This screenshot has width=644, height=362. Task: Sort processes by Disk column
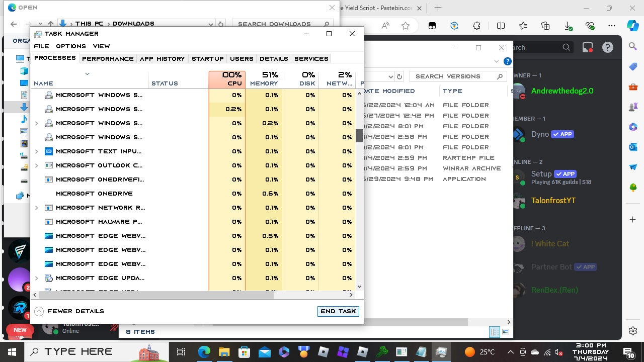(x=301, y=79)
